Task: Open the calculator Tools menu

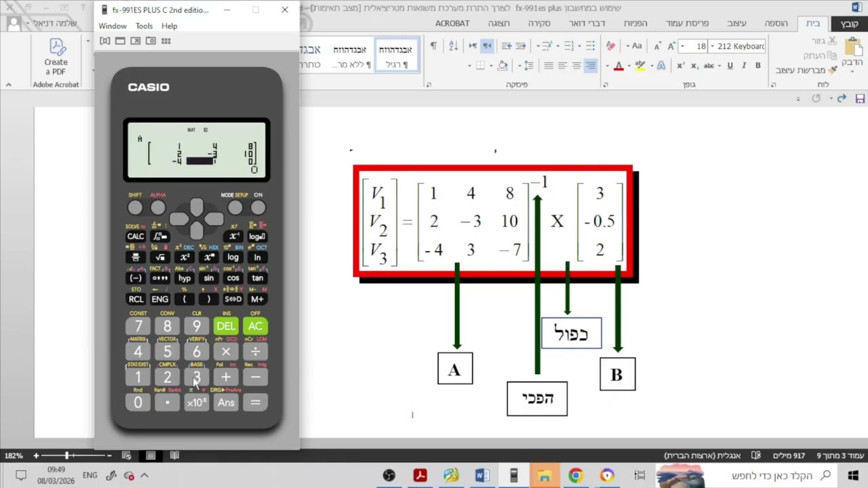Action: point(144,26)
